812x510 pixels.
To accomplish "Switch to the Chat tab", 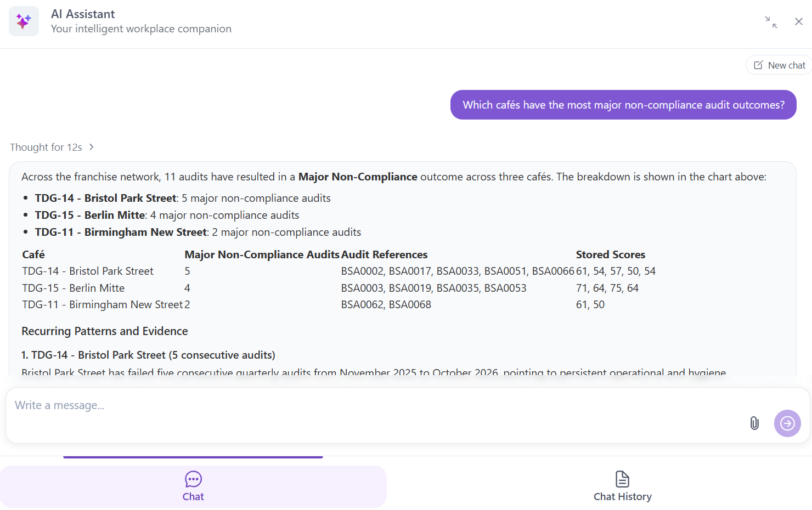I will (193, 486).
